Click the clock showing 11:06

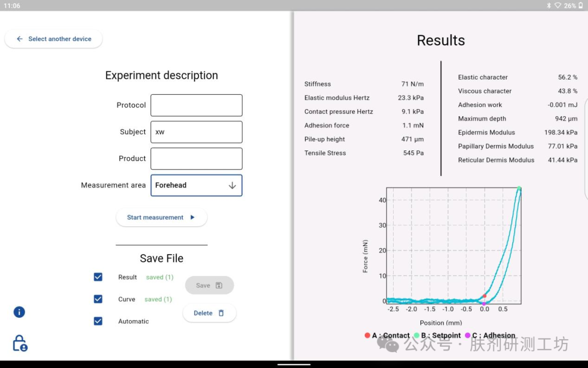[12, 5]
